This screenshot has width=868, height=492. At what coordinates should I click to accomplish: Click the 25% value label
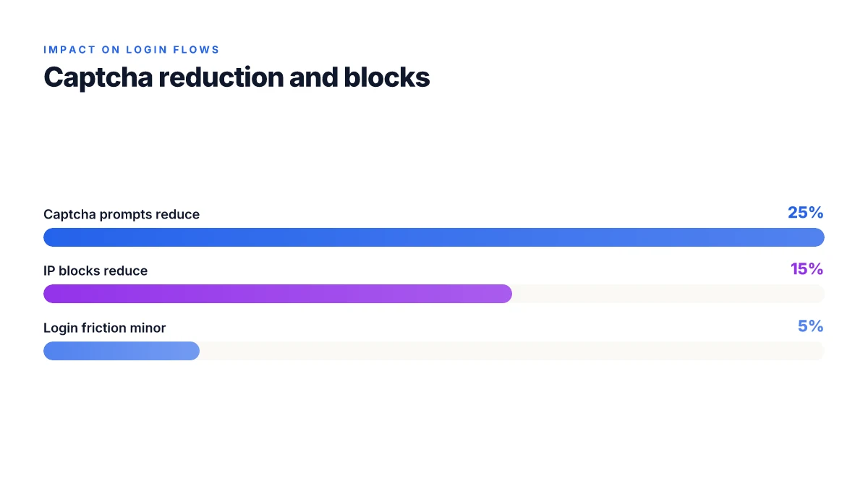(806, 213)
